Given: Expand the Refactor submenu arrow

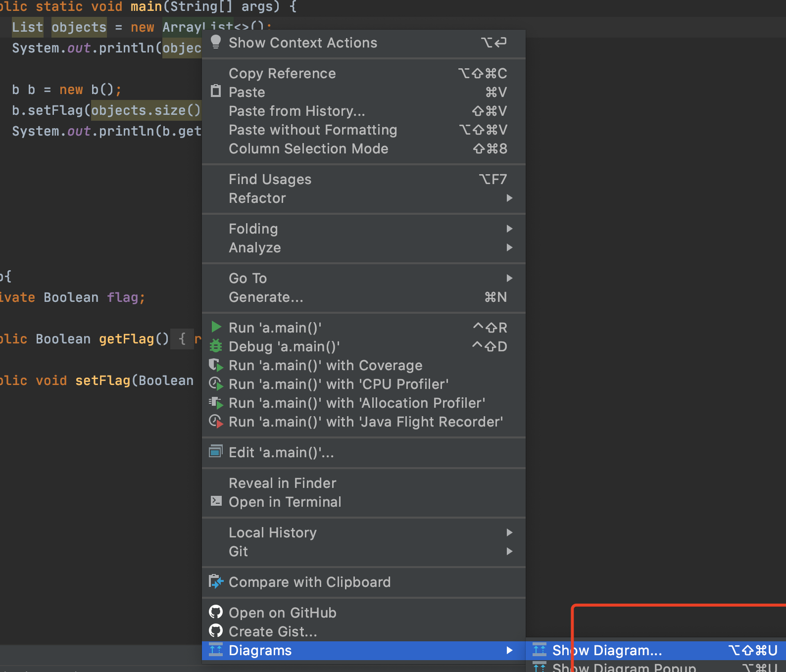Looking at the screenshot, I should [509, 198].
